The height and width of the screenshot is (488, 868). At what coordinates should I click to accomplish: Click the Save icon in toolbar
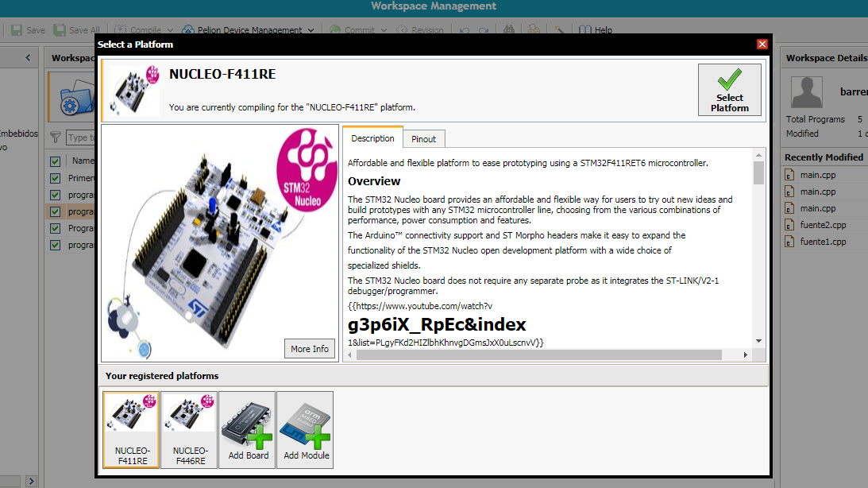[17, 30]
